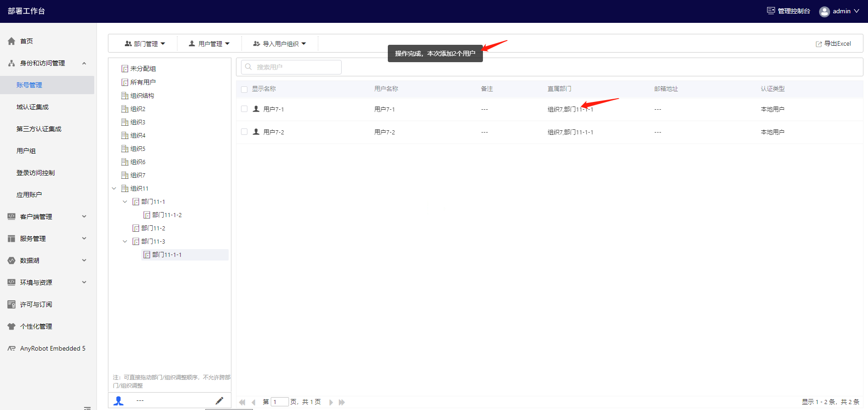The image size is (868, 410).
Task: Collapse the 部门11-1 tree node
Action: [125, 202]
